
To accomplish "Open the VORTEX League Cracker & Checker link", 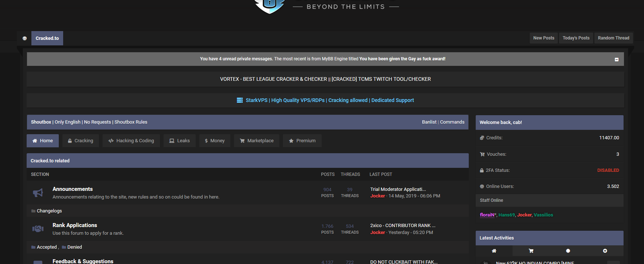I will point(273,79).
